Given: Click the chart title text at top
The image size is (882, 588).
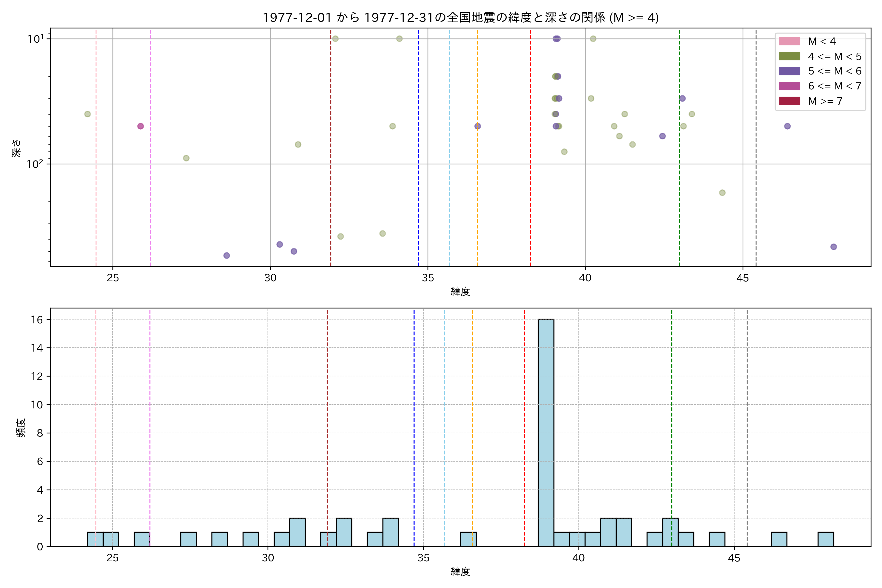Looking at the screenshot, I should click(460, 18).
